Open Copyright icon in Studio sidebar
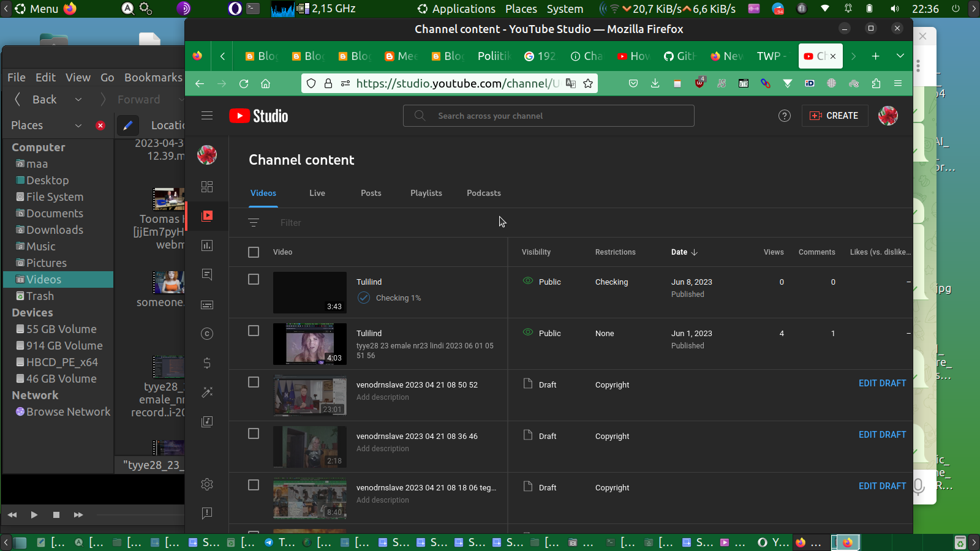Screen dimensions: 980x551 (x=207, y=334)
